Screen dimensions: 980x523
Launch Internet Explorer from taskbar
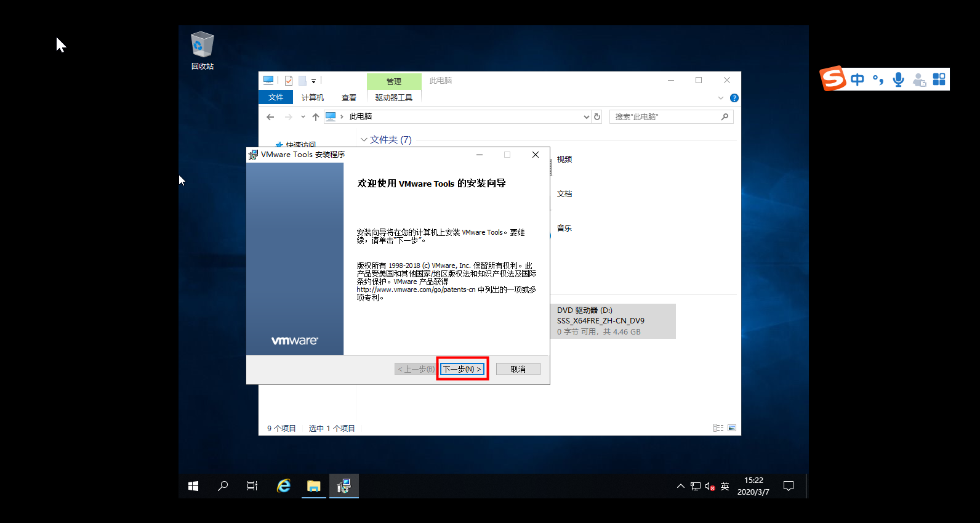tap(284, 486)
